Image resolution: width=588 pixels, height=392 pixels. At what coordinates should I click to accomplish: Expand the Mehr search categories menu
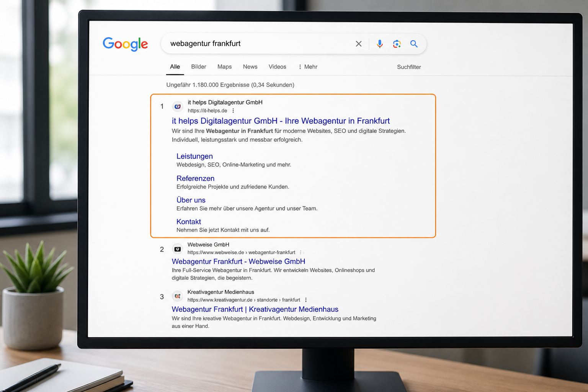pos(308,67)
